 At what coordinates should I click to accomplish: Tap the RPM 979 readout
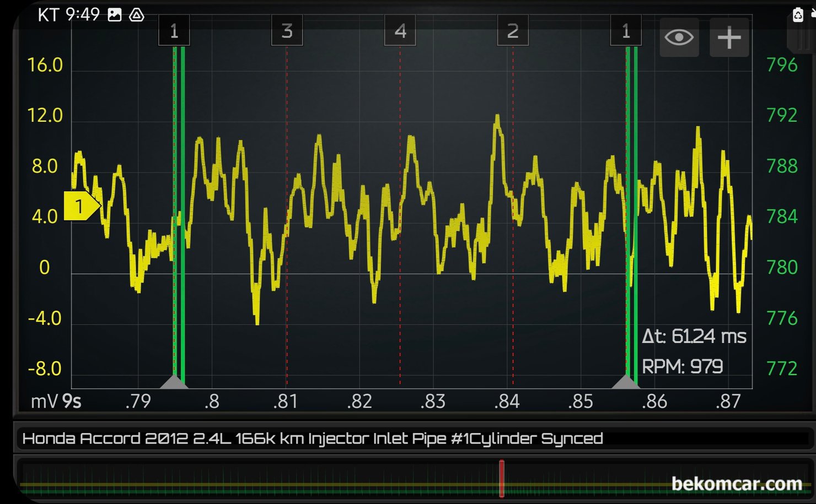[682, 366]
